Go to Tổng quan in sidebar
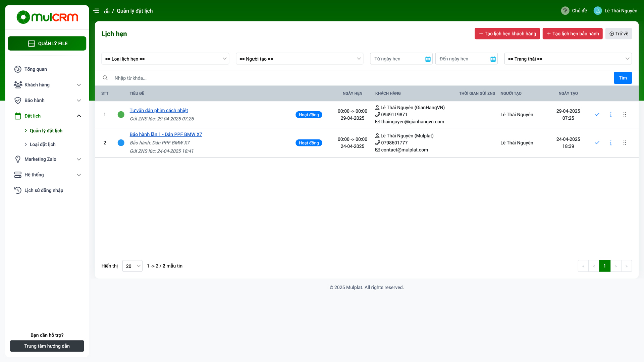Viewport: 644px width, 362px height. click(x=36, y=69)
